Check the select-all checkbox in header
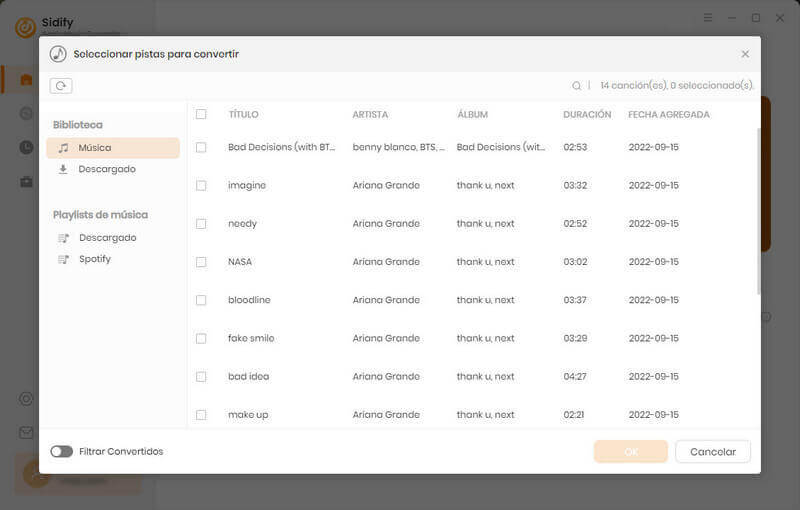Viewport: 800px width, 510px height. coord(201,114)
